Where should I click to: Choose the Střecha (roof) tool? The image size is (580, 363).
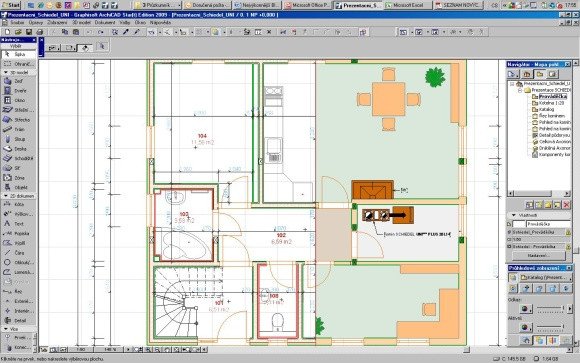pyautogui.click(x=18, y=120)
